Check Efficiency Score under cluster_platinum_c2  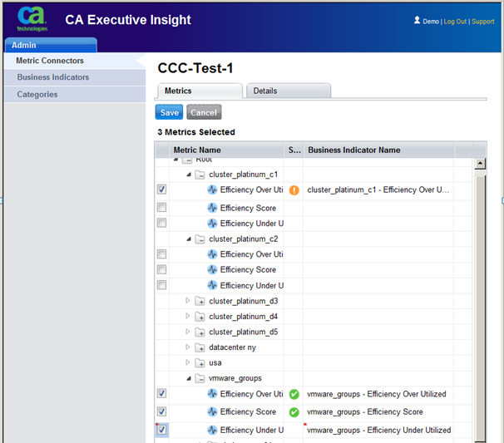(161, 269)
